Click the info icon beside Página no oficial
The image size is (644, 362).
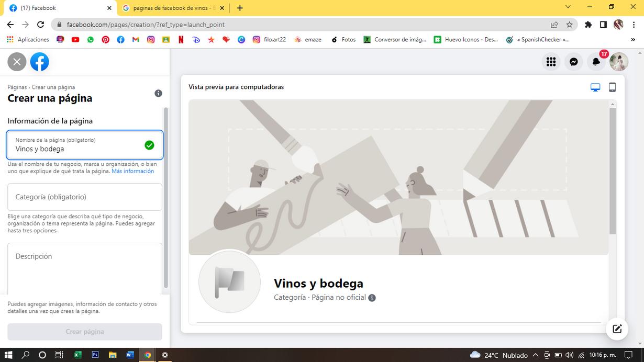pyautogui.click(x=372, y=298)
